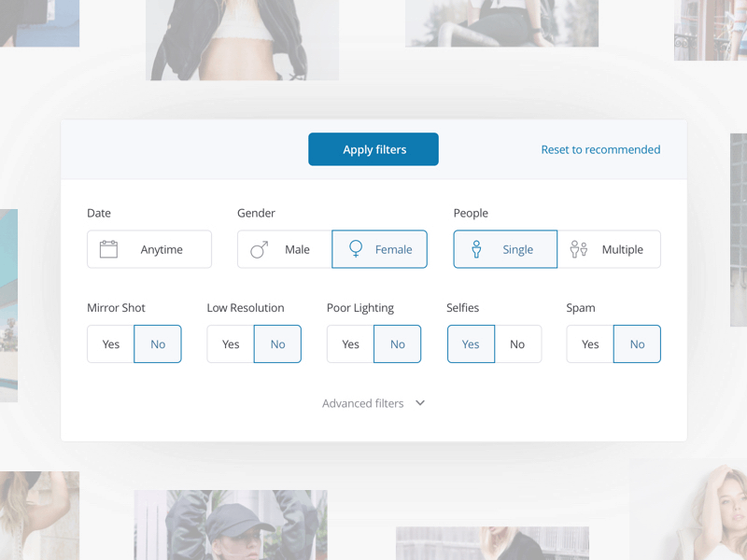Image resolution: width=747 pixels, height=560 pixels.
Task: Open the Date Anytime dropdown
Action: (x=149, y=249)
